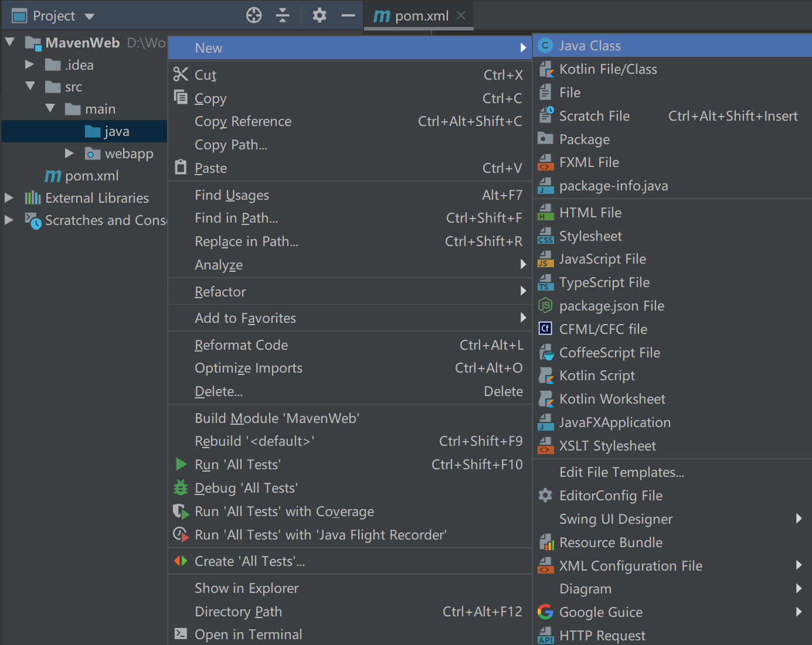Click the JavaScript File icon
The height and width of the screenshot is (645, 812).
[545, 259]
